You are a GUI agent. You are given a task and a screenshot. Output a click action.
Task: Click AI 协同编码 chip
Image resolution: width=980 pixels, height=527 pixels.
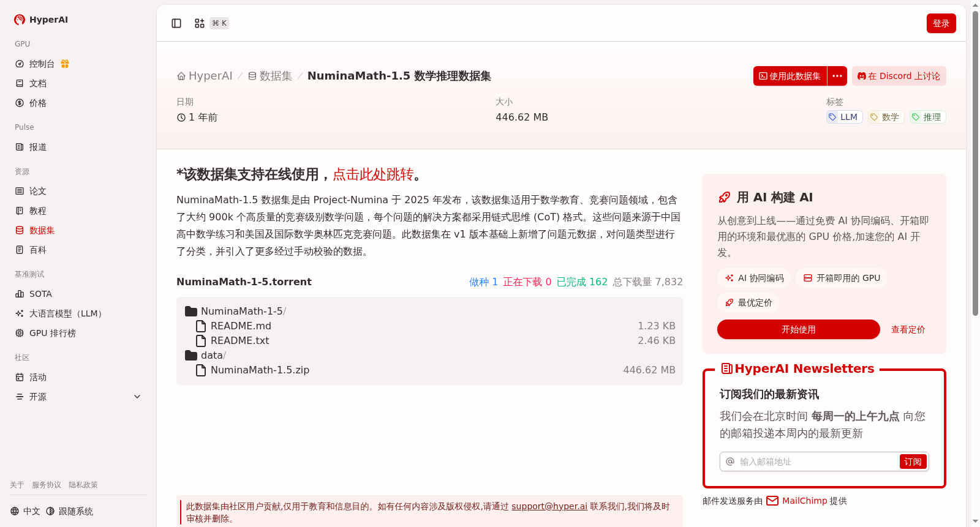point(754,278)
